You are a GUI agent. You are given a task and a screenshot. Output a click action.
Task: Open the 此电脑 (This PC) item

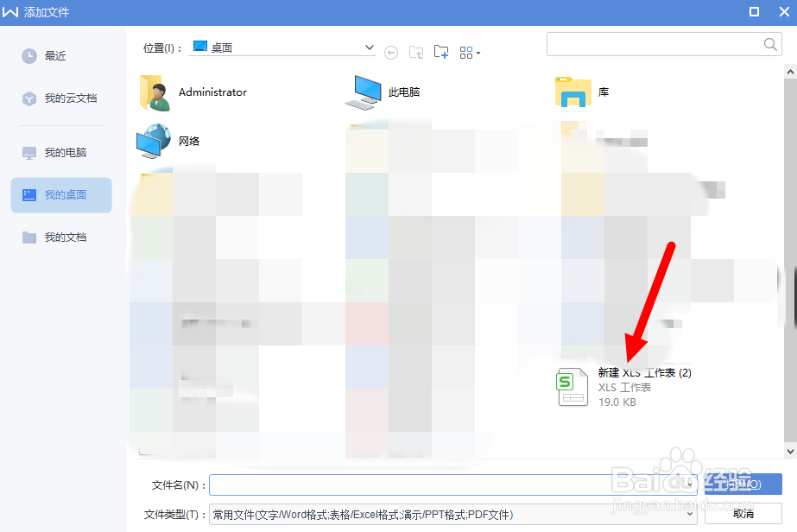pyautogui.click(x=365, y=92)
